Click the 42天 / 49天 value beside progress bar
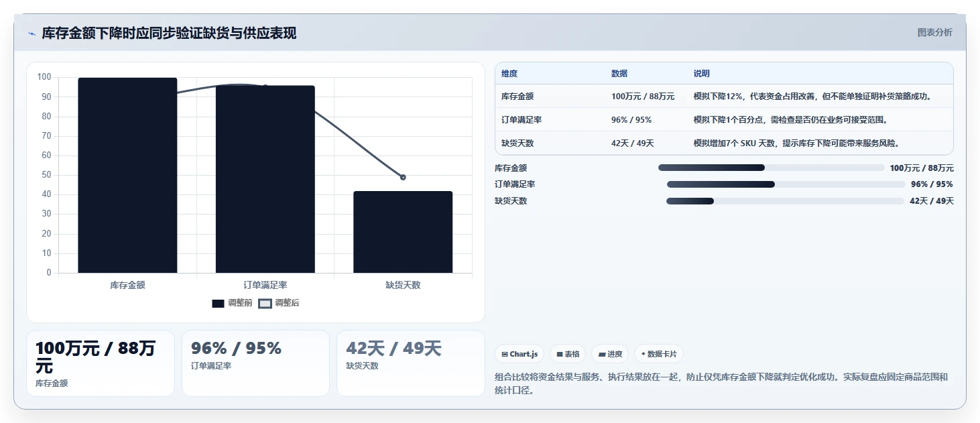This screenshot has height=423, width=980. point(932,201)
